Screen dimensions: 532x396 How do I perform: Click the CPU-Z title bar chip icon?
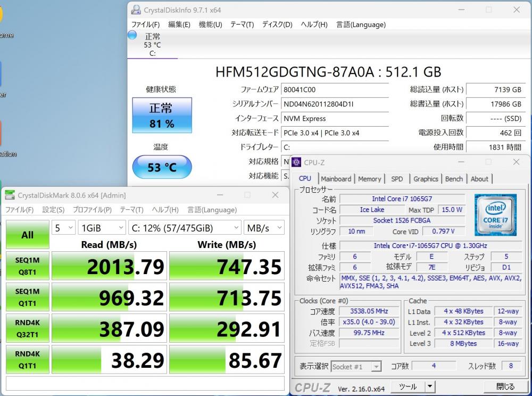tap(296, 162)
